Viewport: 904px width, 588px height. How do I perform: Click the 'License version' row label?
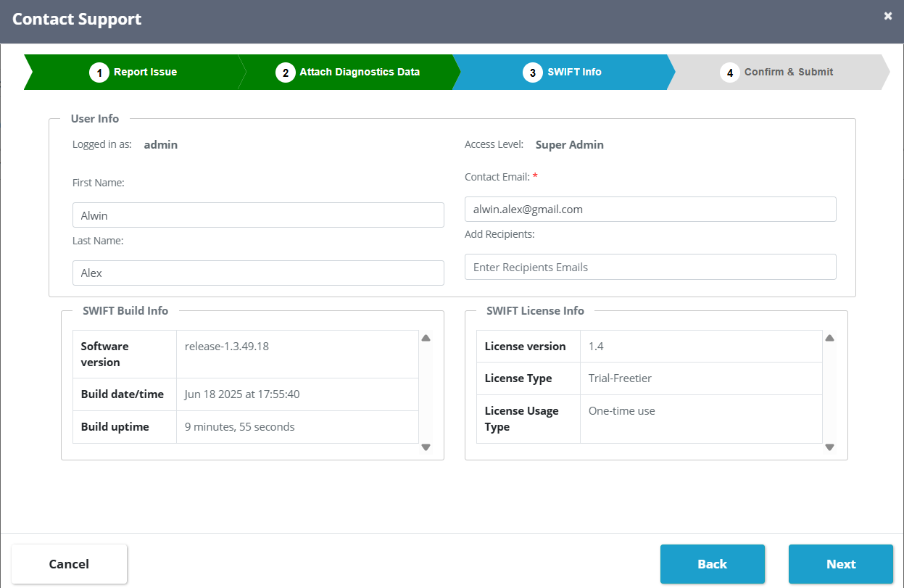point(525,347)
